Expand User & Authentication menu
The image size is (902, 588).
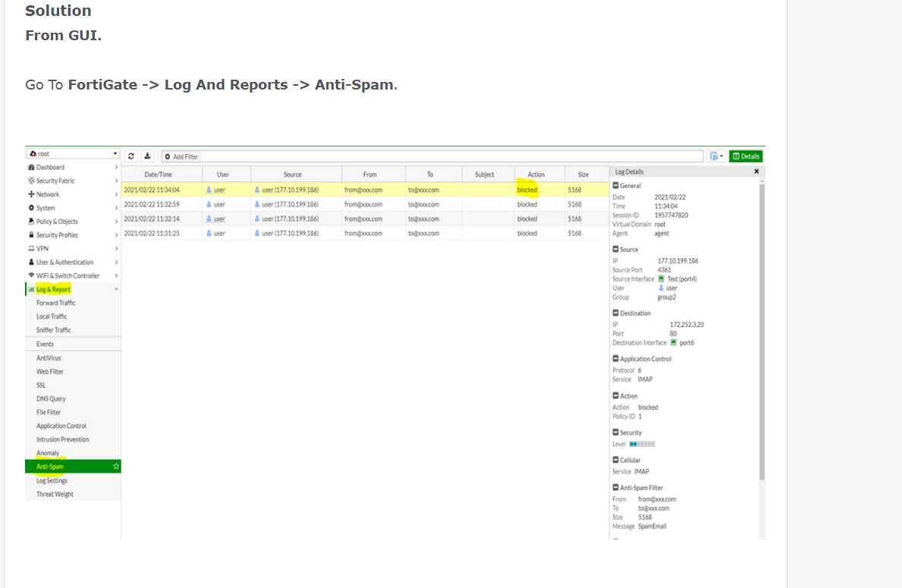(x=73, y=262)
